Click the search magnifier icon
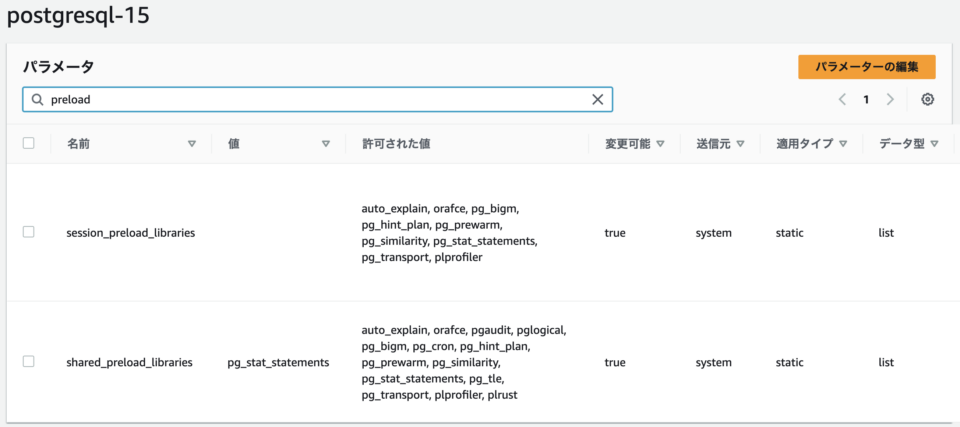 (37, 99)
